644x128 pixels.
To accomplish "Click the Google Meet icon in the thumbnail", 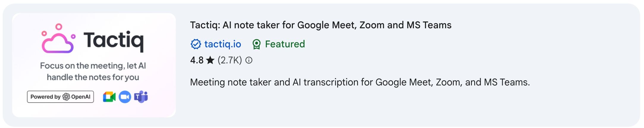I will tap(109, 97).
